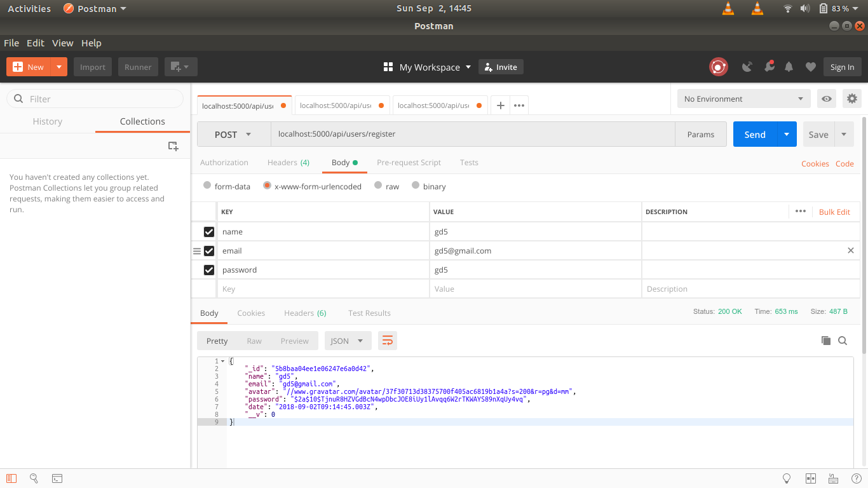Open the Postman app menu in top bar
The height and width of the screenshot is (488, 868).
[x=95, y=9]
